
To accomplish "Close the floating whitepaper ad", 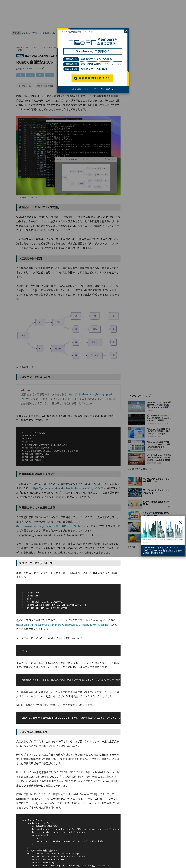I will coord(180,522).
